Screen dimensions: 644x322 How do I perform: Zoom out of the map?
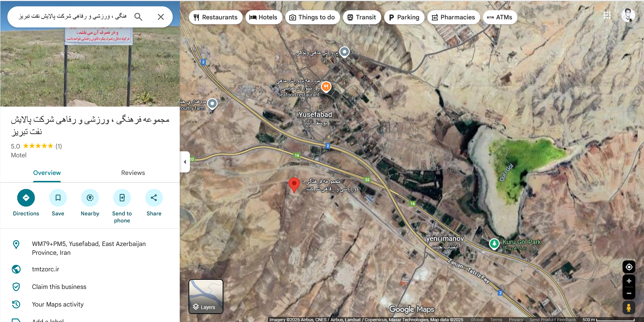(629, 293)
